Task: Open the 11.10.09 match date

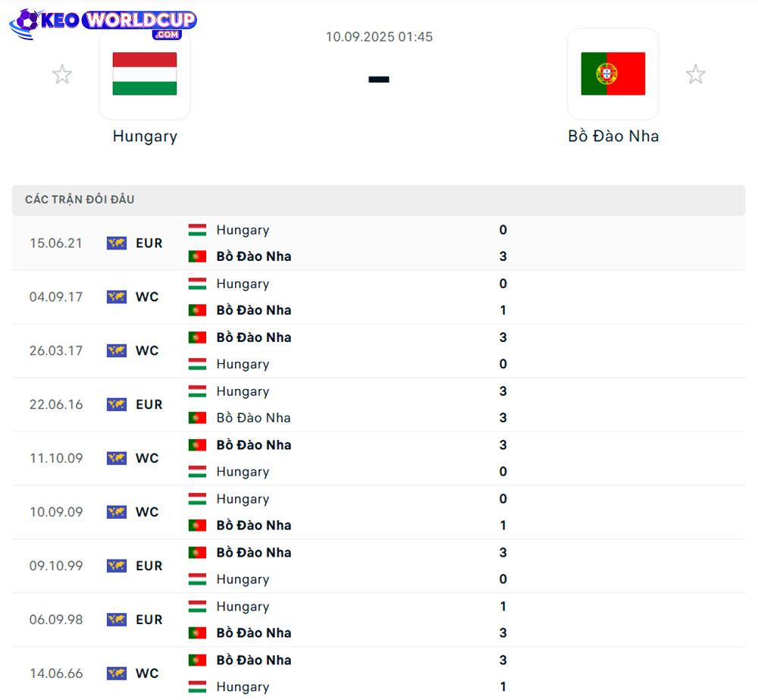Action: coord(56,457)
